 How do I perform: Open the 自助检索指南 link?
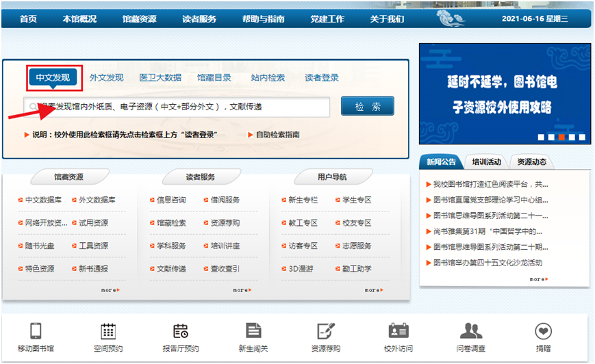[277, 135]
